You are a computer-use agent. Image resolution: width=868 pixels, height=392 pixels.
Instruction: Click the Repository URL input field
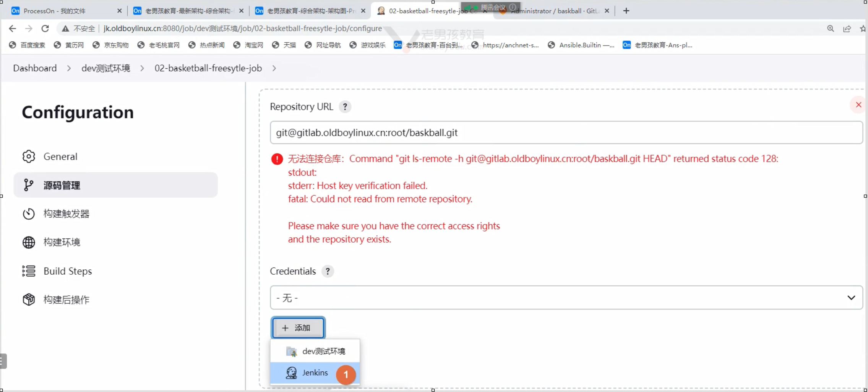(566, 133)
